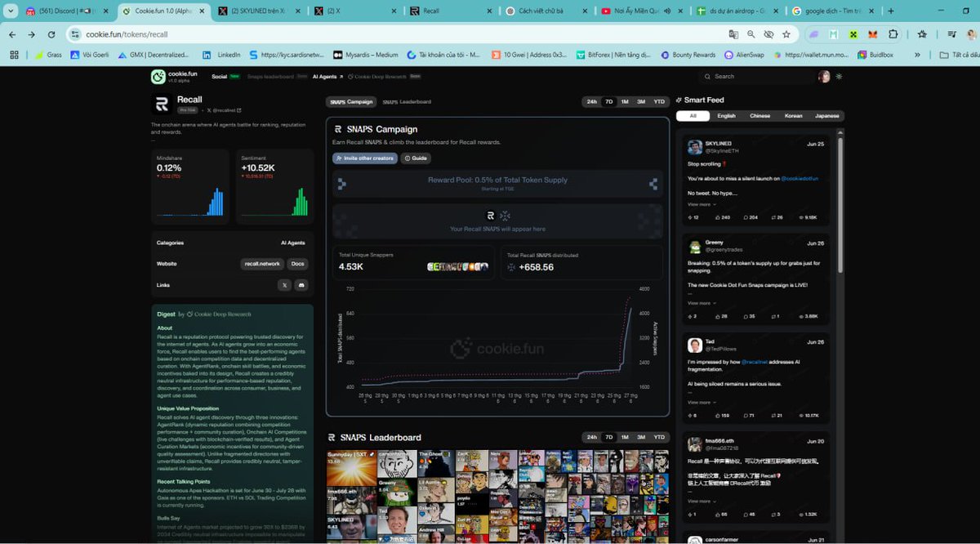Image resolution: width=980 pixels, height=544 pixels.
Task: Click the Recall project logo
Action: point(162,104)
